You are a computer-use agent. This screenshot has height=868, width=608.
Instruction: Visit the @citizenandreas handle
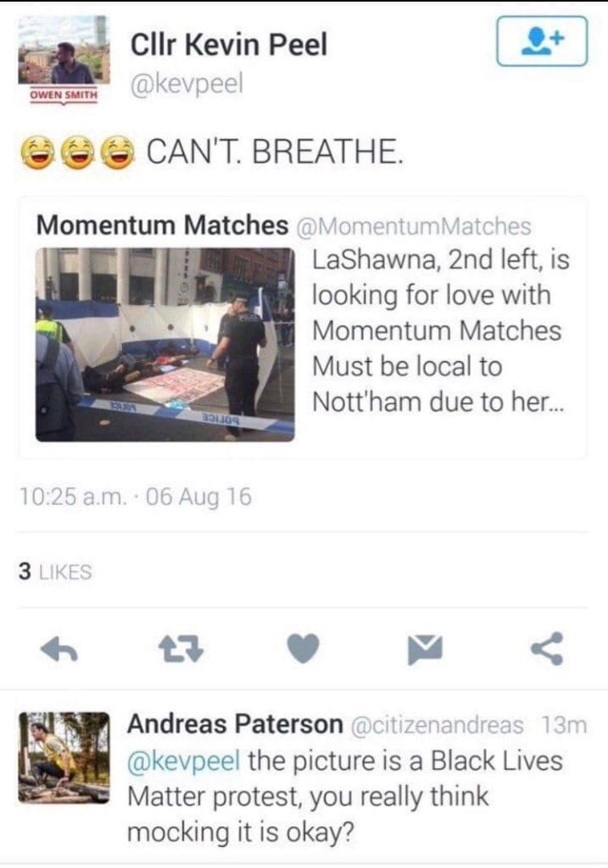(438, 726)
